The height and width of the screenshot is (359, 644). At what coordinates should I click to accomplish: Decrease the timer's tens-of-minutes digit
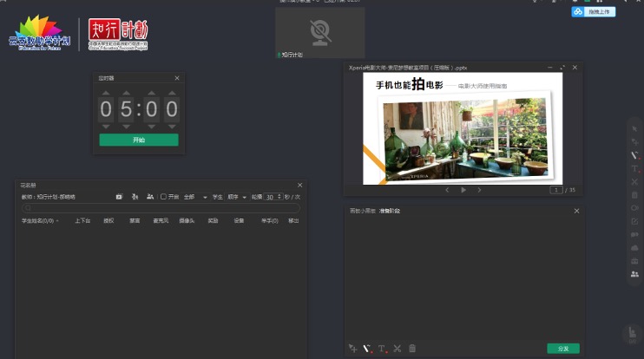coord(106,127)
